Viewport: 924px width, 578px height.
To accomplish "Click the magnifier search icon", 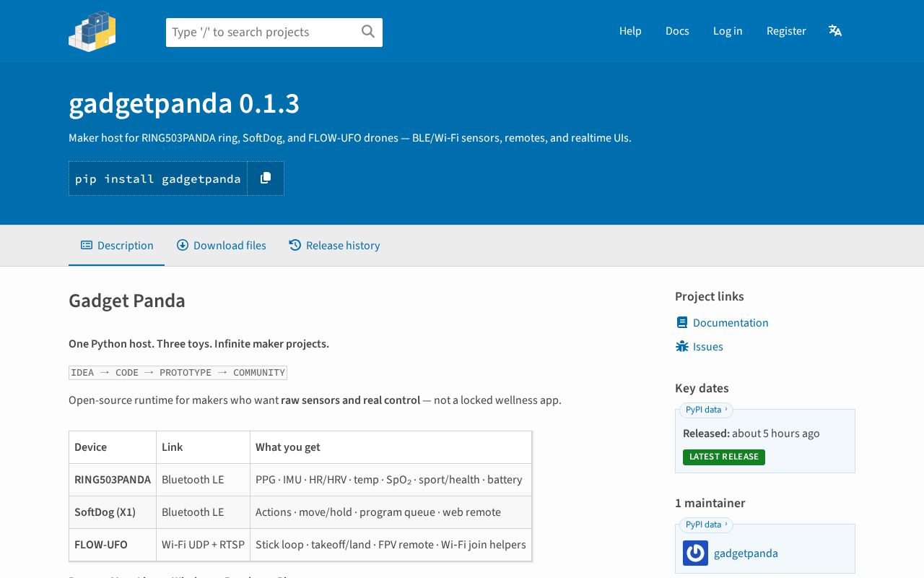I will click(368, 31).
